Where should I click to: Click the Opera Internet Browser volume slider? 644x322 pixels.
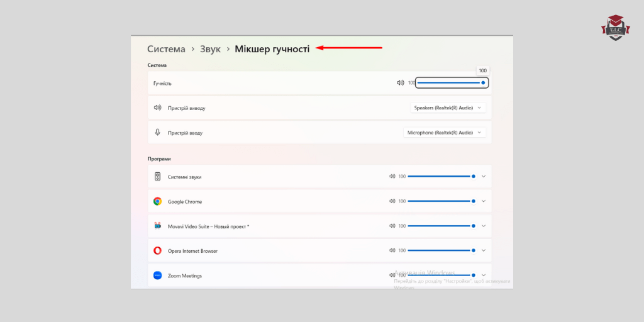(441, 250)
